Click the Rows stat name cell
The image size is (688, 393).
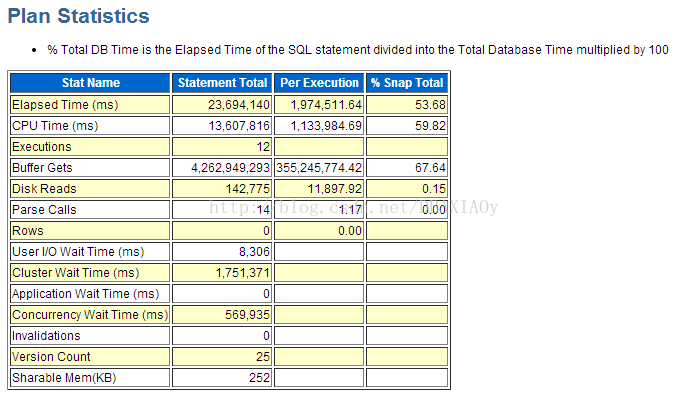(90, 231)
